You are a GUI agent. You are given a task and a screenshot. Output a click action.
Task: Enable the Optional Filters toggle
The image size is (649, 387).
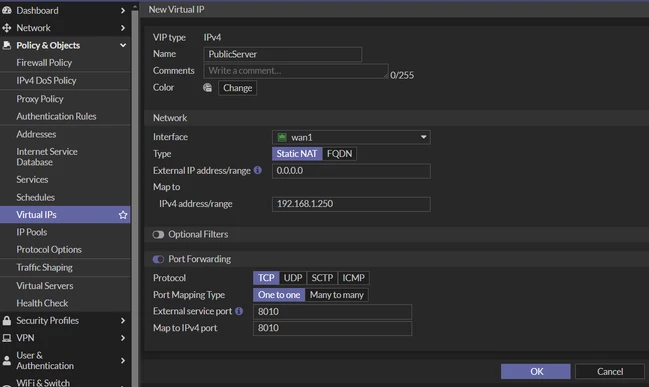coord(158,235)
